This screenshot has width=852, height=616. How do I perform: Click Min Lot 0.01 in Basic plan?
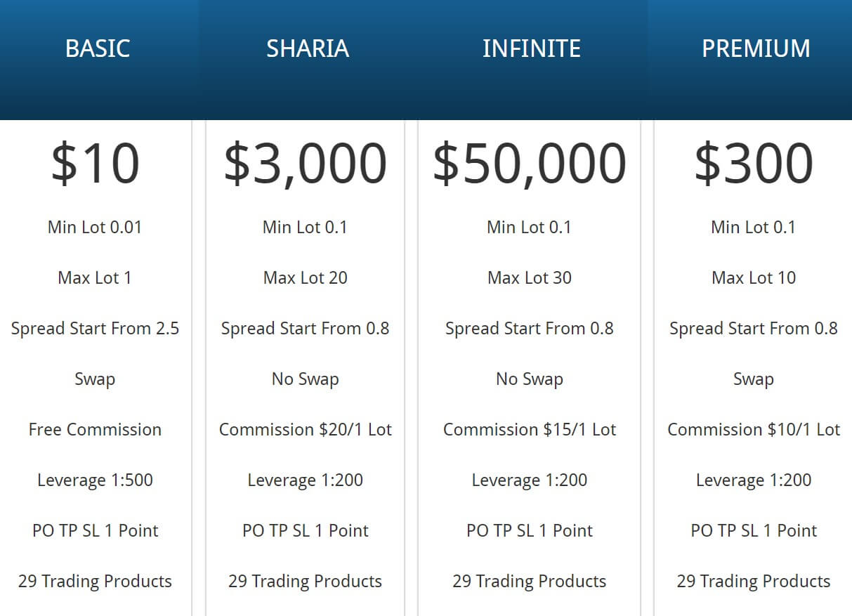pos(95,228)
